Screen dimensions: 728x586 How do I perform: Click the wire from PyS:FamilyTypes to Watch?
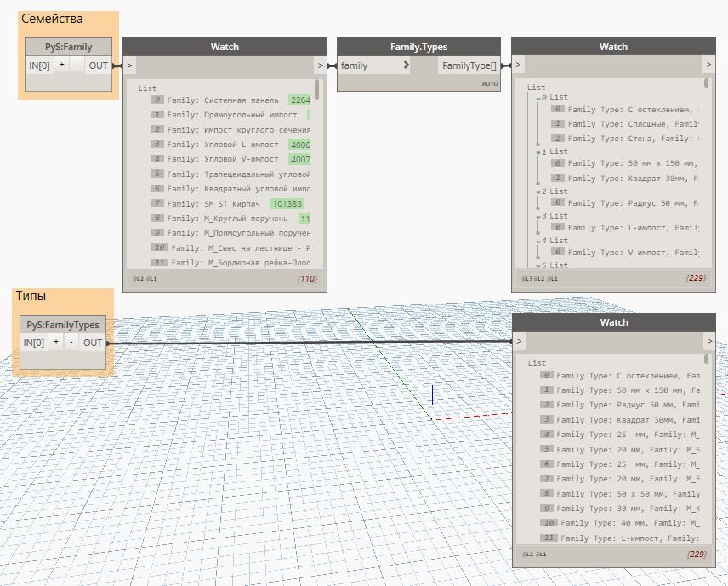(x=309, y=343)
